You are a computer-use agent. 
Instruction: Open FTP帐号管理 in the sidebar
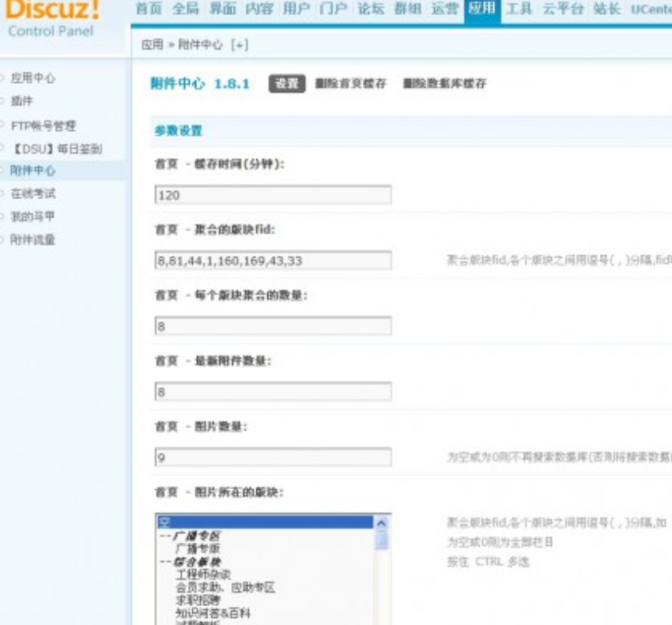43,126
